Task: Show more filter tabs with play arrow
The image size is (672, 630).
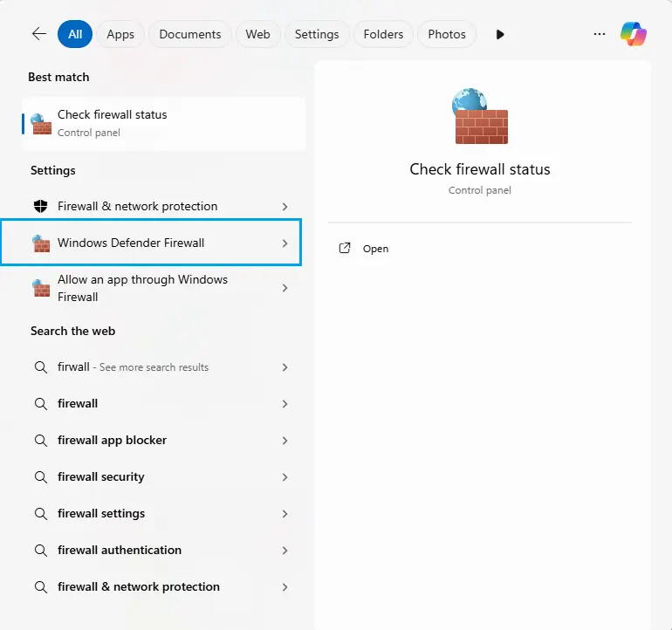Action: [500, 34]
